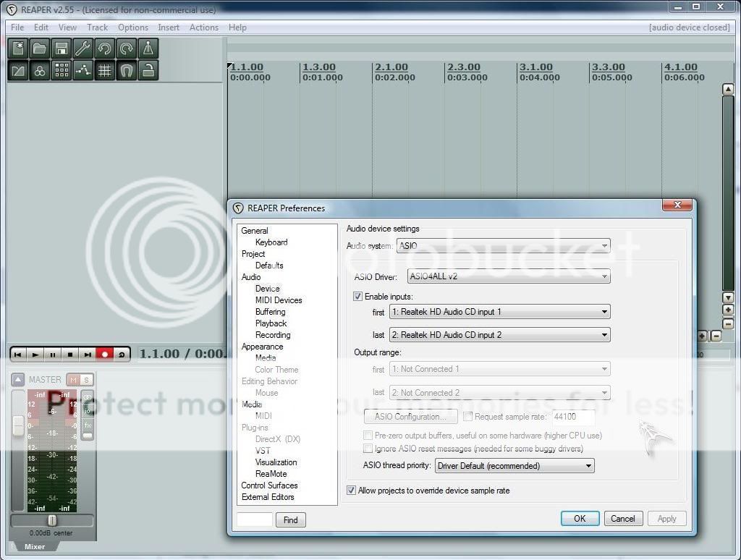Click the red Record button
The height and width of the screenshot is (560, 741).
coord(105,355)
